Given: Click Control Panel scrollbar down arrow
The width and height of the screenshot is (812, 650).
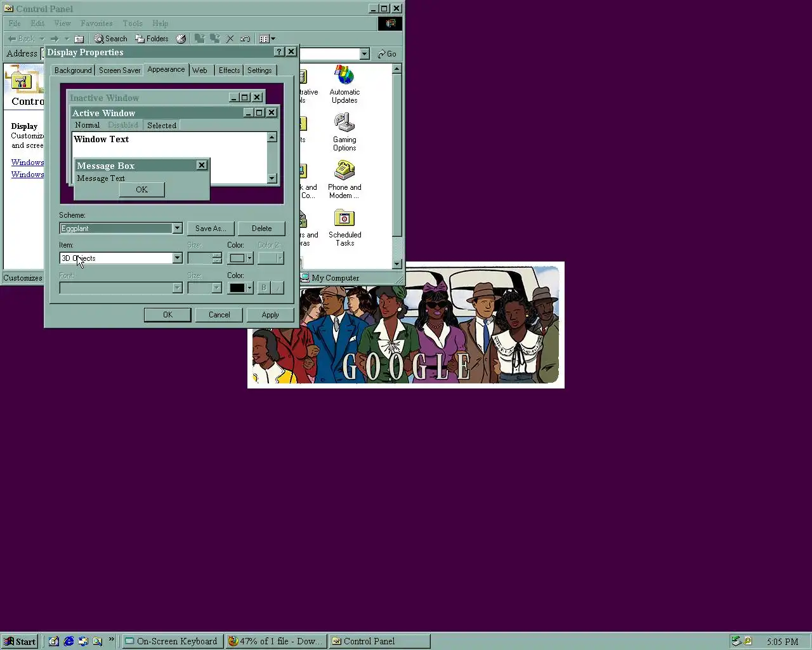Looking at the screenshot, I should [x=397, y=264].
